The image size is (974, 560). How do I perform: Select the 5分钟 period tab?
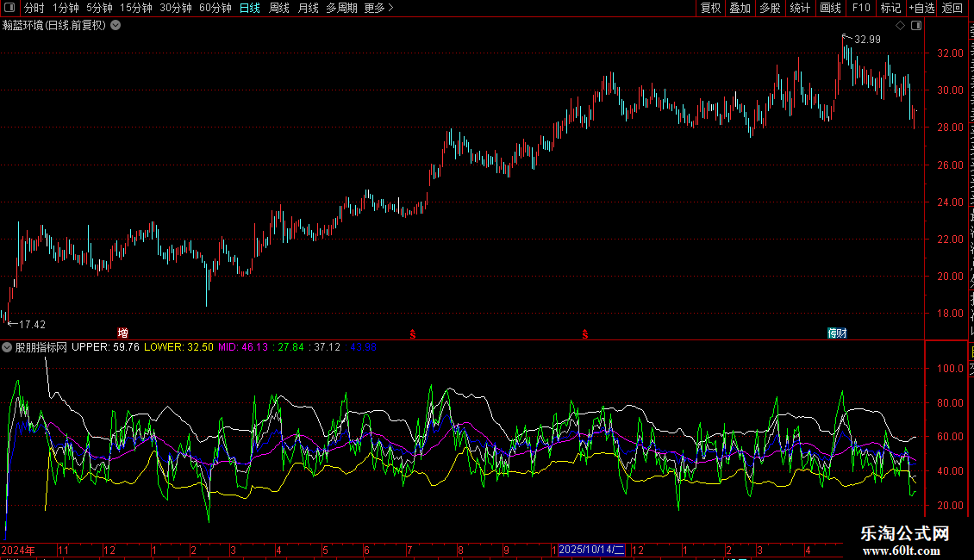pos(99,8)
